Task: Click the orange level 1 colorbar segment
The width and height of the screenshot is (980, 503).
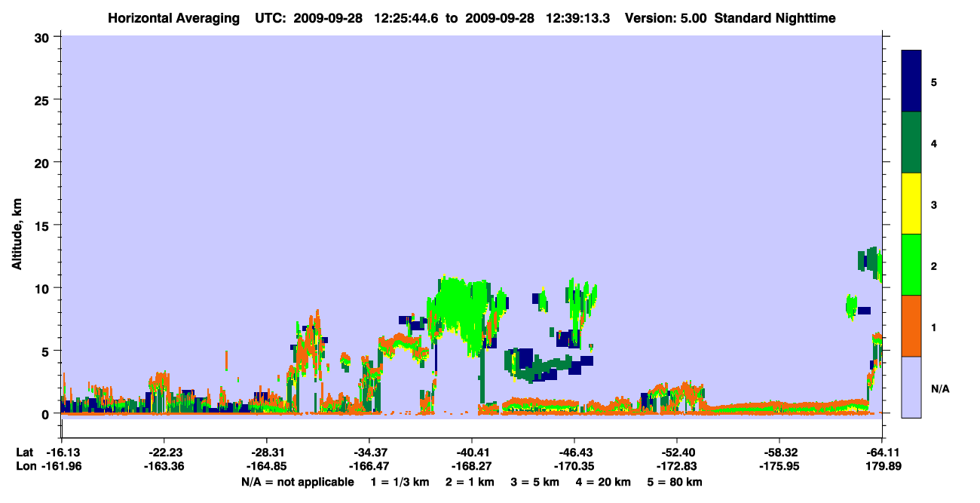Action: pos(911,326)
